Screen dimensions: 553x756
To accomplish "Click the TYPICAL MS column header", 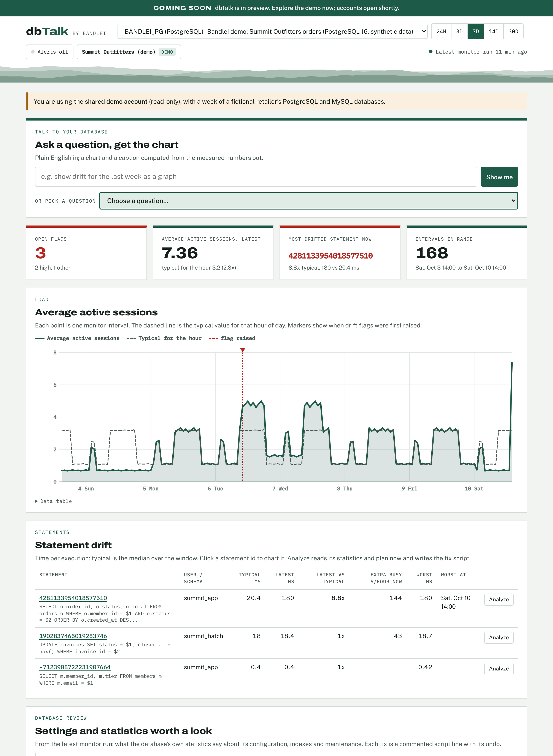I will [249, 578].
